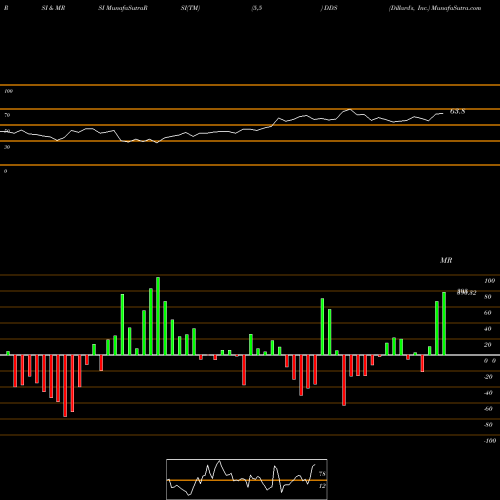500x500 pixels.
Task: Click the "MunafaSutra.com" header text
Action: click(456, 8)
